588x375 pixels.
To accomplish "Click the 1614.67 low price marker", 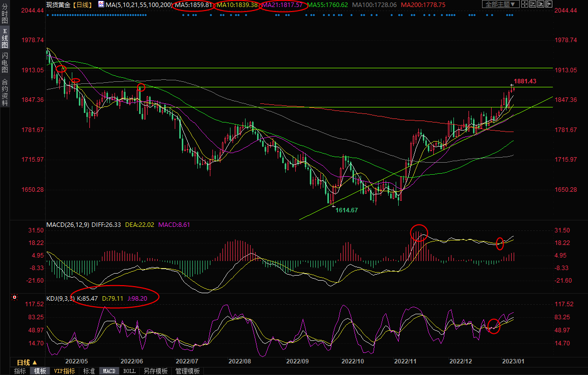I will point(346,210).
